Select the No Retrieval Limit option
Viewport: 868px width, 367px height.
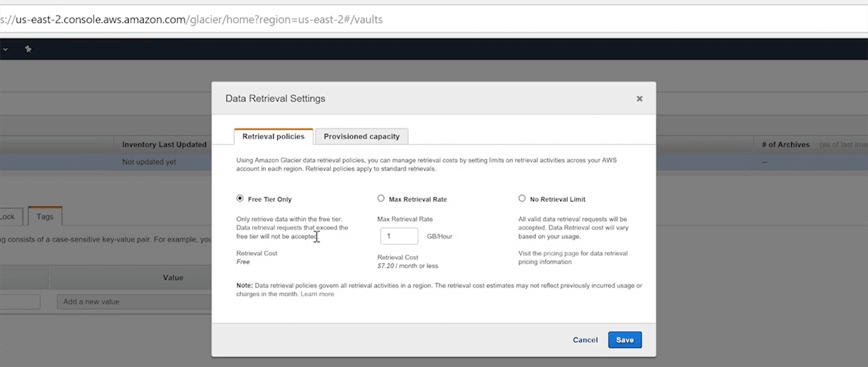pos(522,199)
